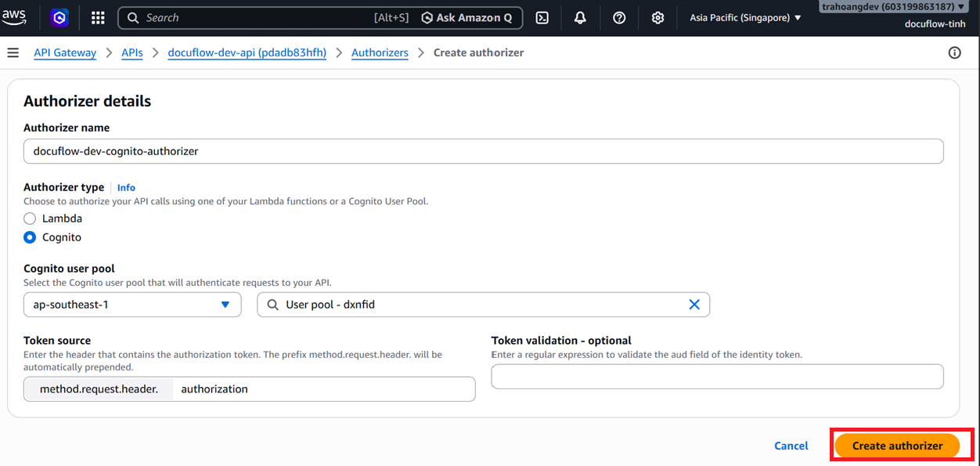The image size is (980, 466).
Task: Select the Cognito authorizer type
Action: 30,237
